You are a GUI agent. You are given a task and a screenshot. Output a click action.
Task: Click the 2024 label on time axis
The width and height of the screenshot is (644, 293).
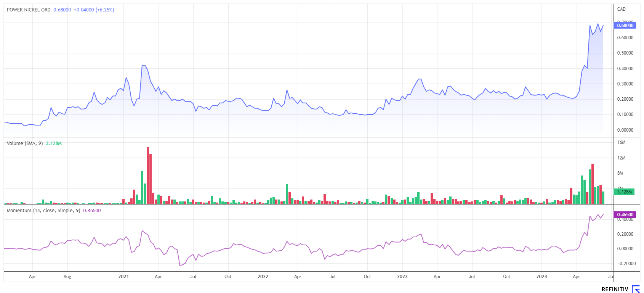(x=541, y=277)
